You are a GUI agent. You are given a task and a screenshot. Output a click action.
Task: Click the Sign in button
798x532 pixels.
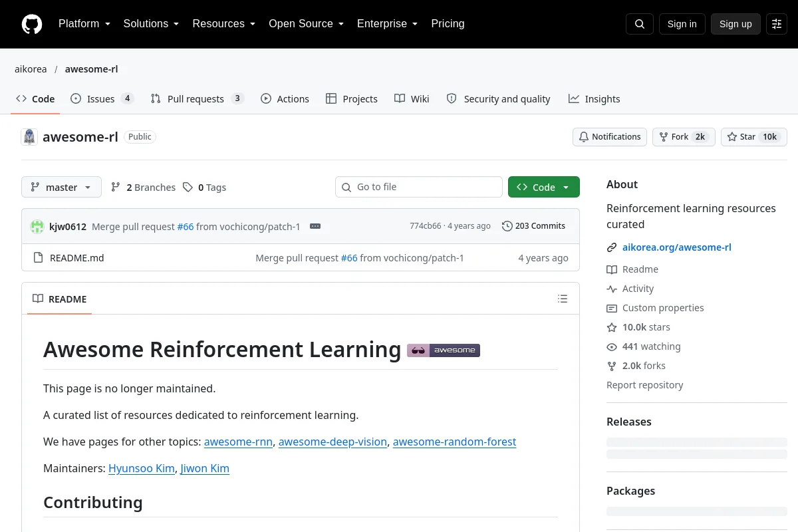pos(682,24)
